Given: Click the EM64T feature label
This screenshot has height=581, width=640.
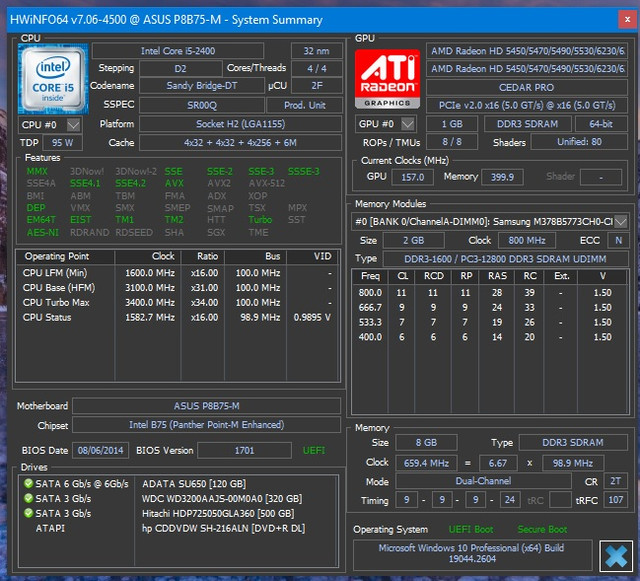Looking at the screenshot, I should (41, 220).
